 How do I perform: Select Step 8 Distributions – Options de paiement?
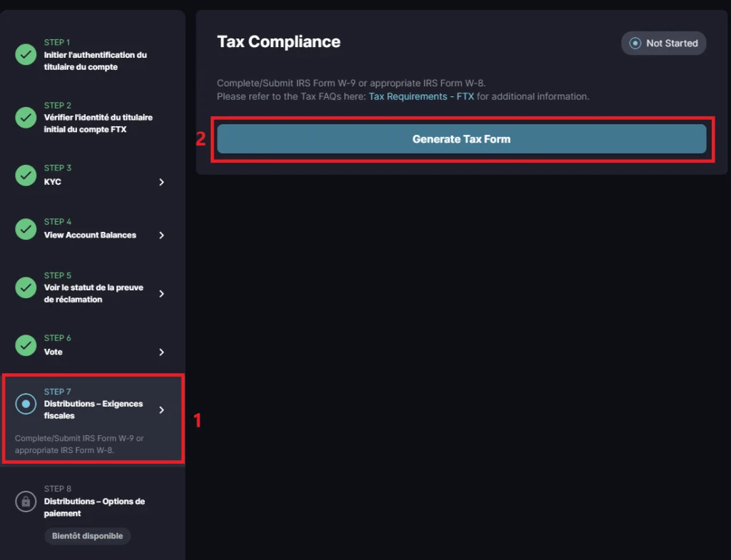(x=94, y=507)
